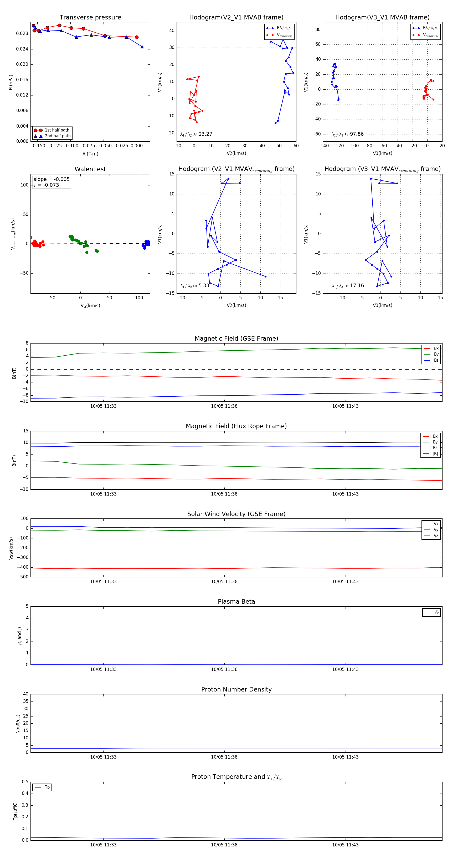The width and height of the screenshot is (473, 868).
Task: Click the 'Proton Temperature and Te/Tp' title
Action: coord(236,777)
